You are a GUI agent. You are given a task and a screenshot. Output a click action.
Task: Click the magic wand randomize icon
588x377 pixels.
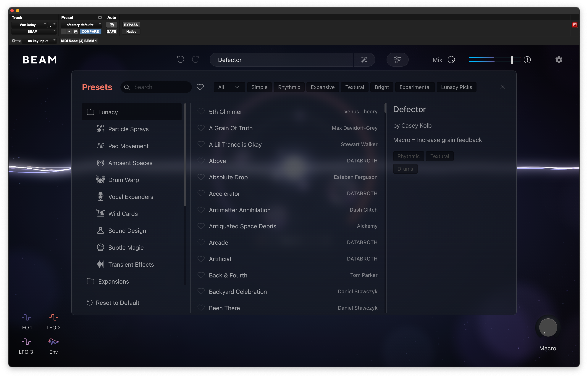364,60
